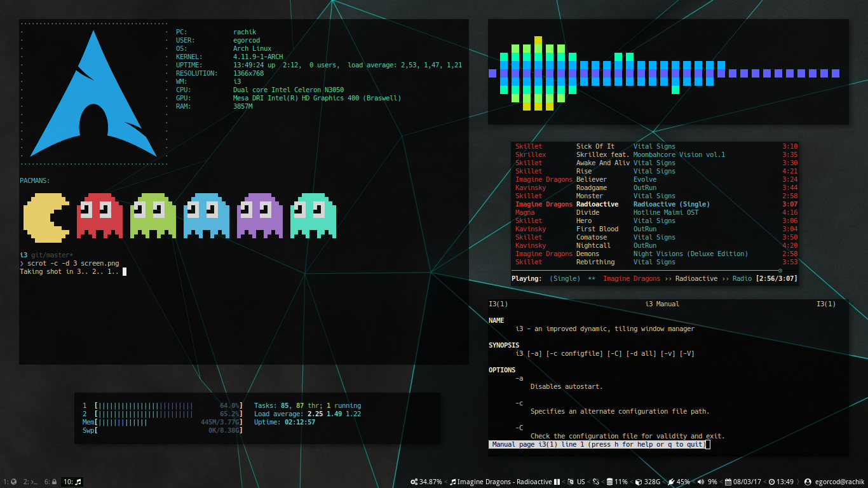868x488 pixels.
Task: Select Kavinsky First Blood track
Action: click(x=656, y=229)
